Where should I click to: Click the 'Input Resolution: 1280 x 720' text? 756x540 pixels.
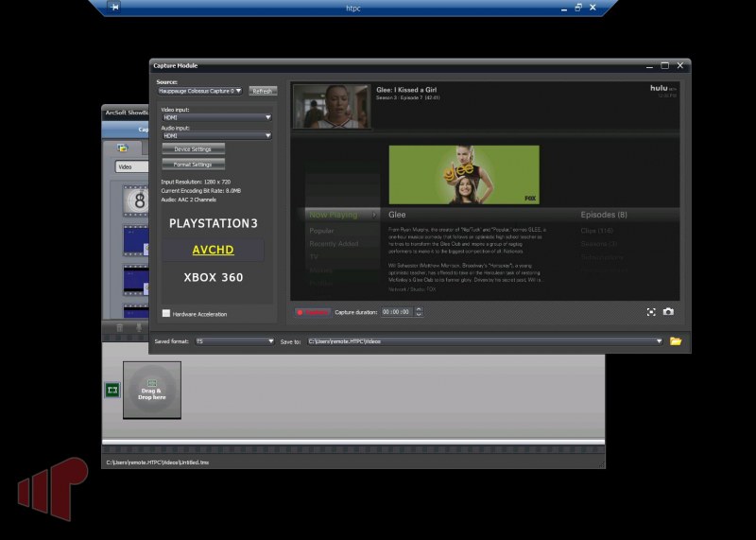click(x=196, y=182)
